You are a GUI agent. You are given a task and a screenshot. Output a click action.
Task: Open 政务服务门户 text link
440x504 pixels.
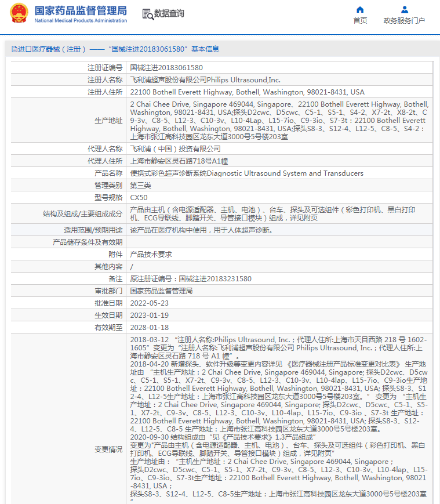(404, 20)
